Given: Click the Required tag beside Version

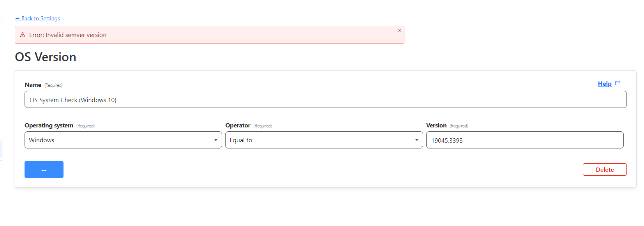Looking at the screenshot, I should click(459, 126).
